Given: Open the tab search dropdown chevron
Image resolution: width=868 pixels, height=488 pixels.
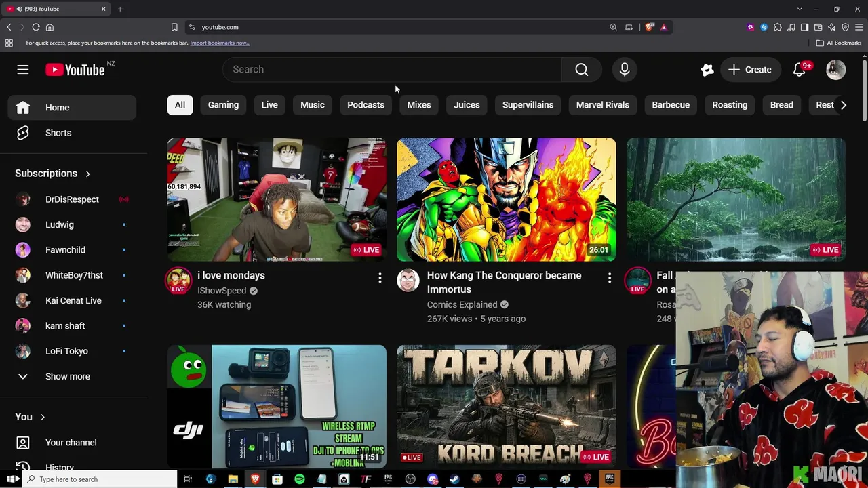Looking at the screenshot, I should click(800, 9).
